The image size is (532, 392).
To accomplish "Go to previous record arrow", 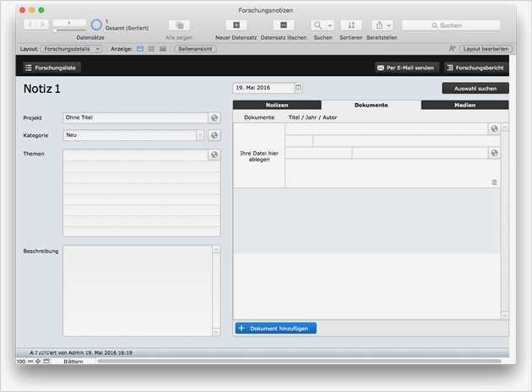I will (30, 24).
